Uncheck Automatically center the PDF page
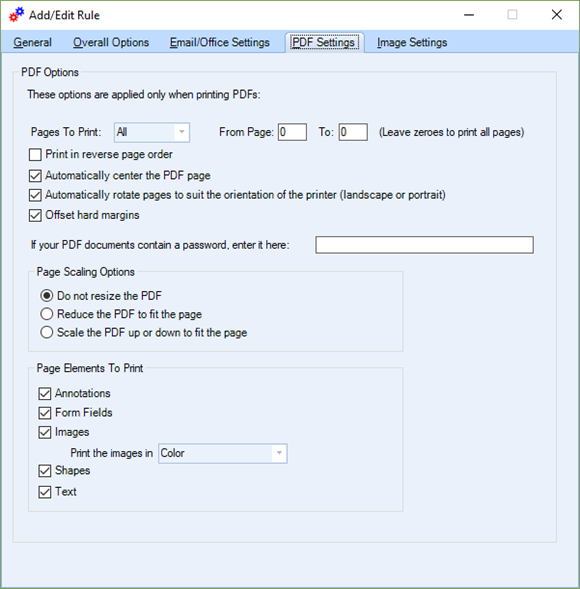This screenshot has height=589, width=580. (x=35, y=176)
